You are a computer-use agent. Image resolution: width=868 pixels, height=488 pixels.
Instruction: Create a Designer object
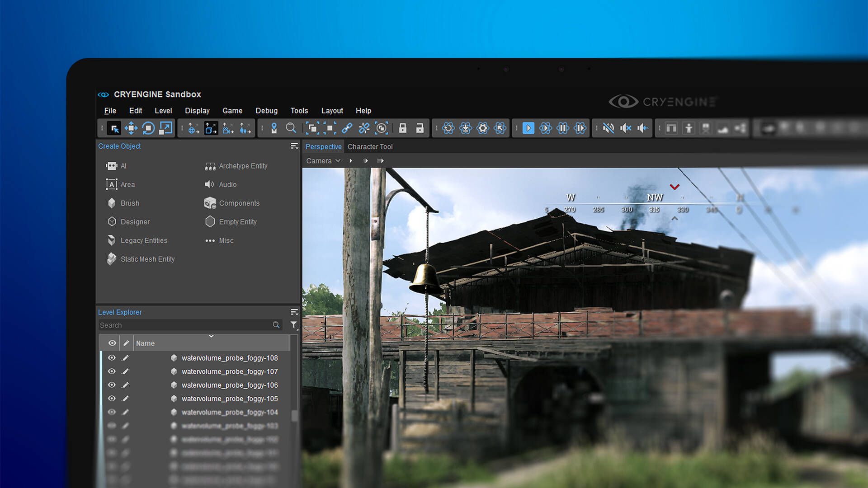[x=135, y=222]
